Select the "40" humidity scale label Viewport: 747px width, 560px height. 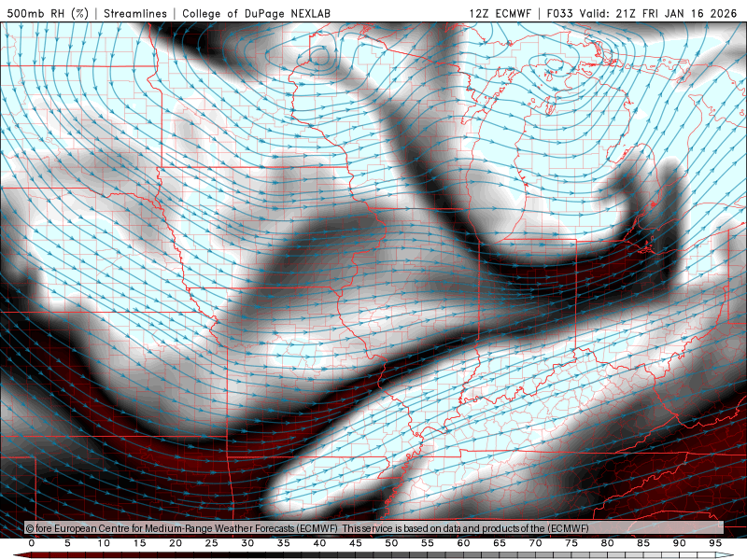pos(319,543)
